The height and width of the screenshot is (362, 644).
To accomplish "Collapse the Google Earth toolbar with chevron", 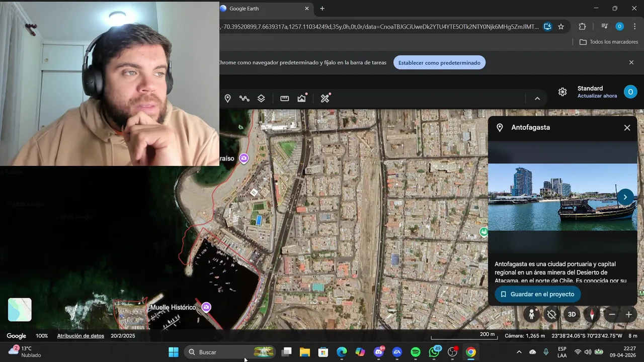I will tap(537, 99).
